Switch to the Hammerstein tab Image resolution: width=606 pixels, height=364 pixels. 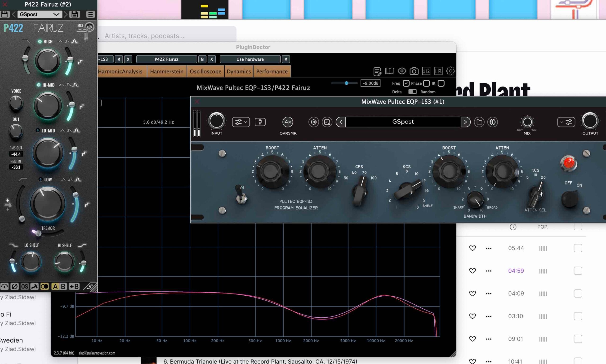click(167, 71)
